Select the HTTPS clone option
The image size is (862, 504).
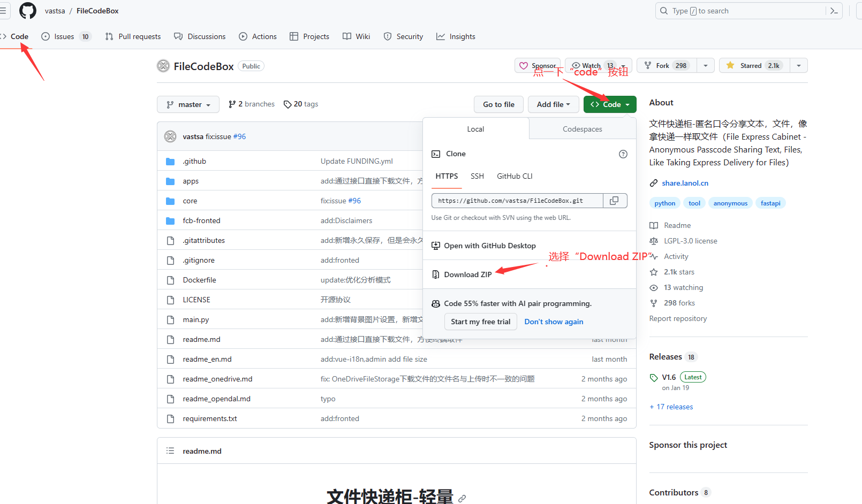(447, 176)
